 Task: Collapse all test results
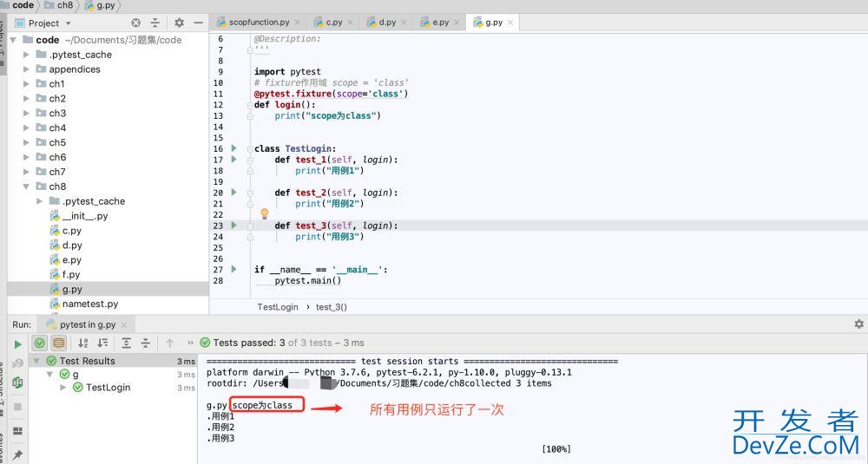pyautogui.click(x=146, y=343)
